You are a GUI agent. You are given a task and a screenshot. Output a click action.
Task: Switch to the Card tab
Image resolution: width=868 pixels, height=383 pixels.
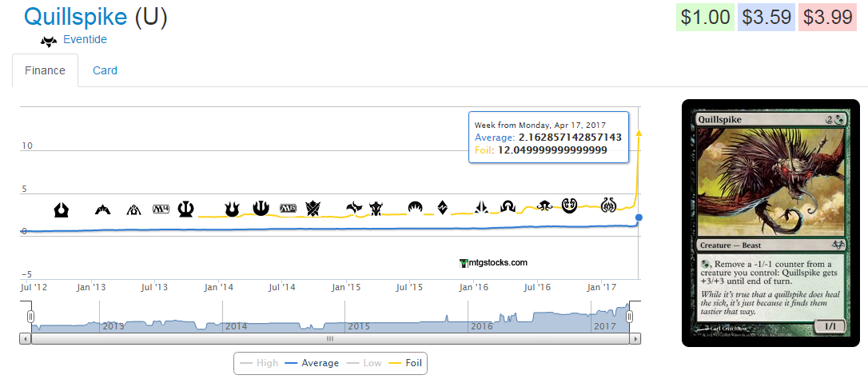point(106,70)
